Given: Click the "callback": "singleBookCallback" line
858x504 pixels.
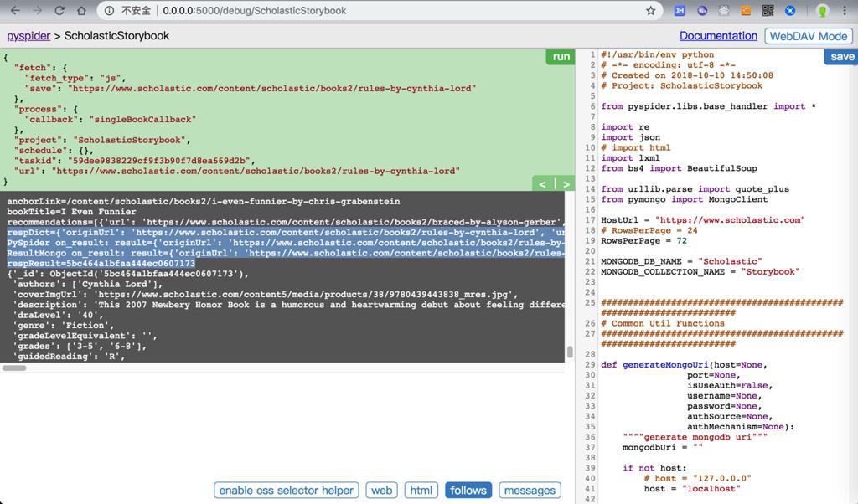Looking at the screenshot, I should (110, 119).
